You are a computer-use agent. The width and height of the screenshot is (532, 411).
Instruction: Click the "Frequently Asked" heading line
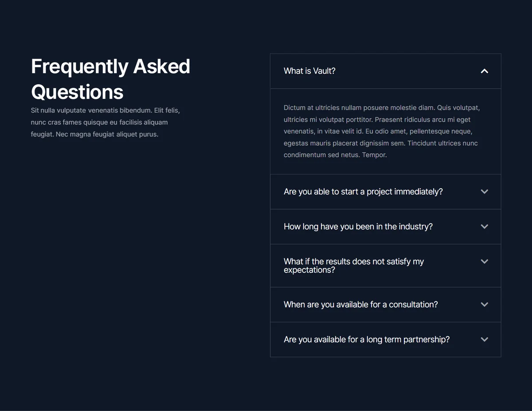(x=110, y=67)
